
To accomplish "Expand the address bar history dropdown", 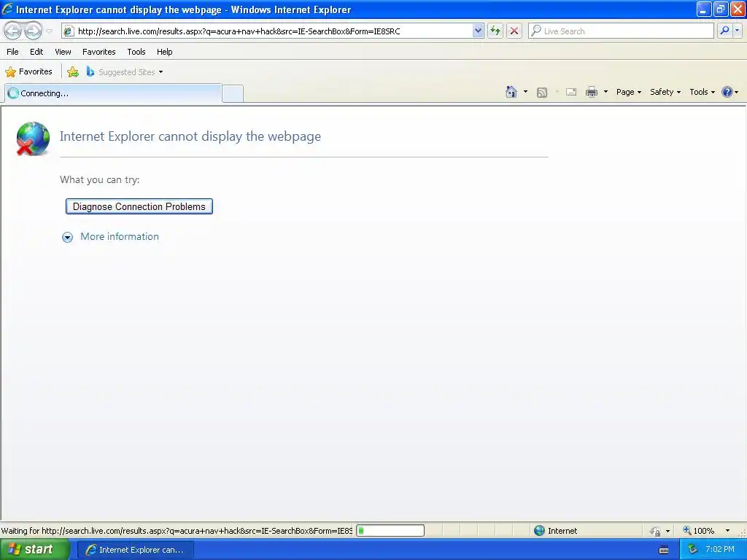I will 478,31.
